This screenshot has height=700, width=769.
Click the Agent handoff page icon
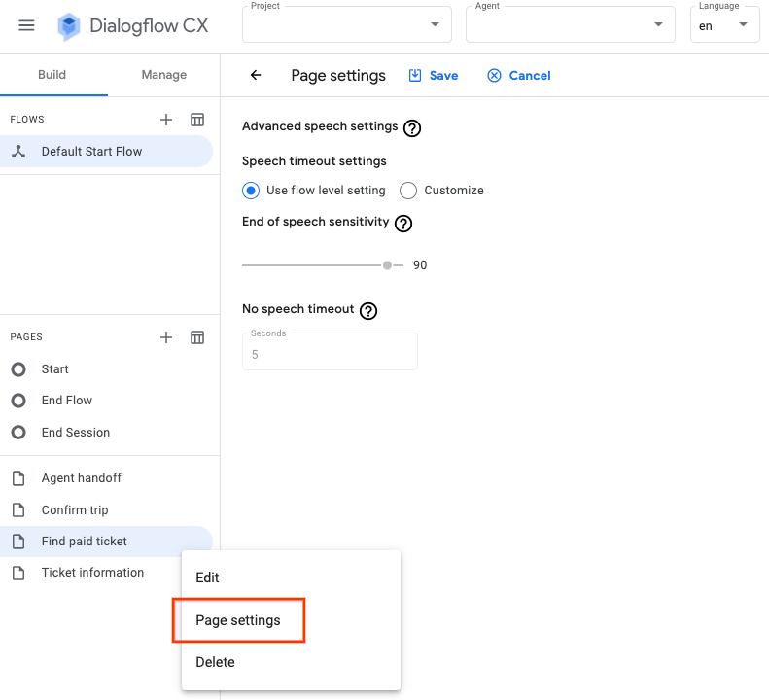click(18, 478)
